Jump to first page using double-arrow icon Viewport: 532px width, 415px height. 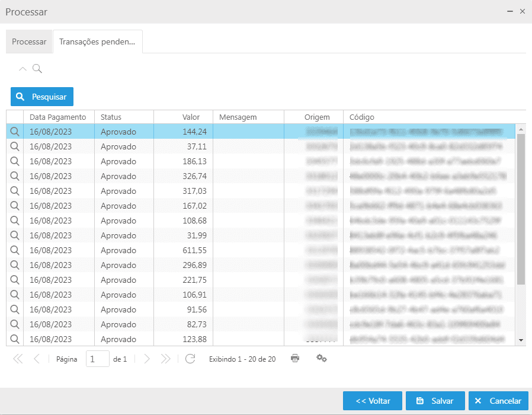click(18, 359)
